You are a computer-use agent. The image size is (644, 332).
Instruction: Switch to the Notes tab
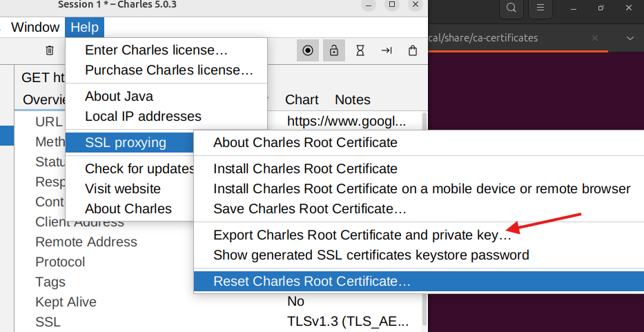coord(352,99)
